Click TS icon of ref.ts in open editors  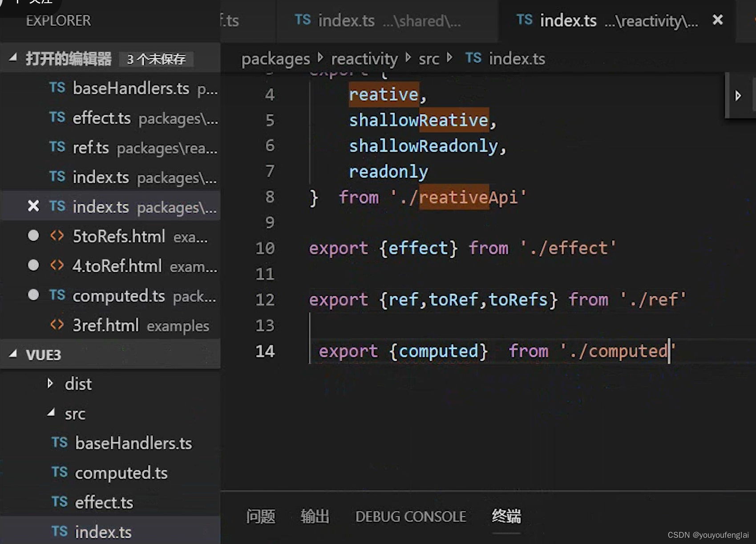point(57,147)
